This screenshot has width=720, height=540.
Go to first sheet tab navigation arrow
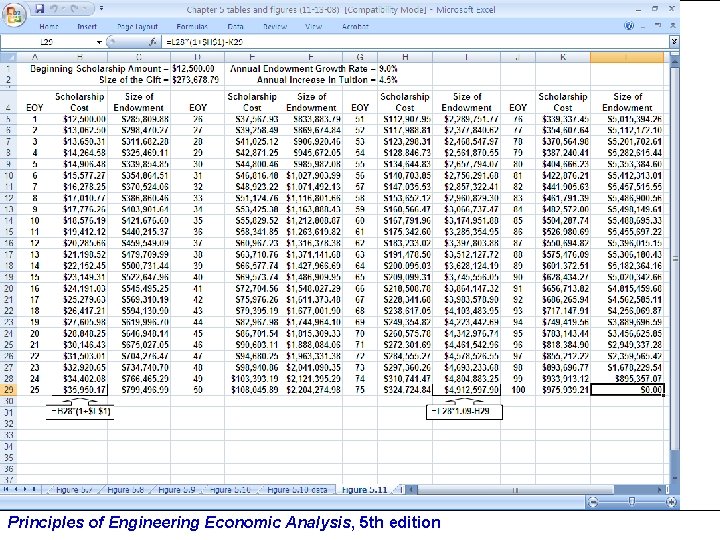6,489
